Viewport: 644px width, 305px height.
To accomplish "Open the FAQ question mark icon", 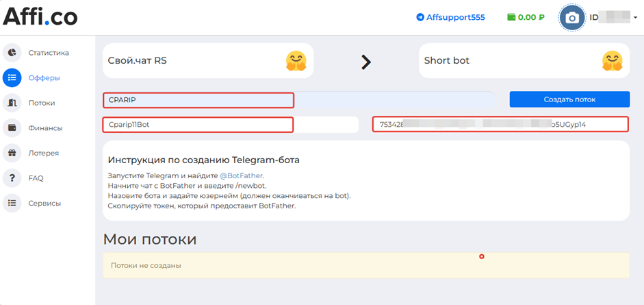I will (x=12, y=178).
